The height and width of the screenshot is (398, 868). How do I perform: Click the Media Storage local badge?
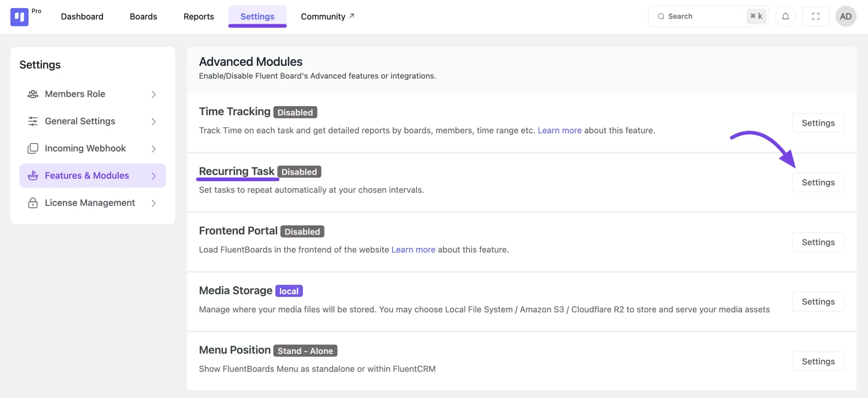click(x=289, y=291)
